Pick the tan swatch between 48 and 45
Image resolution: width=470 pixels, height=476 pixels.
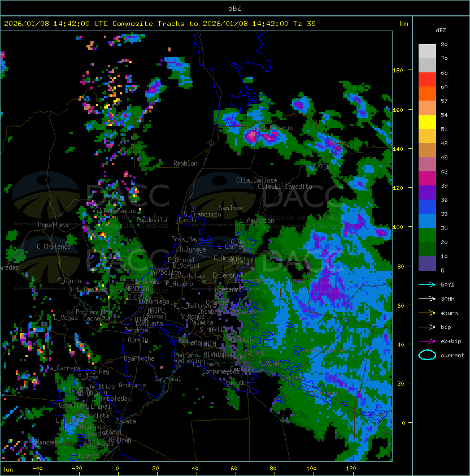point(427,150)
